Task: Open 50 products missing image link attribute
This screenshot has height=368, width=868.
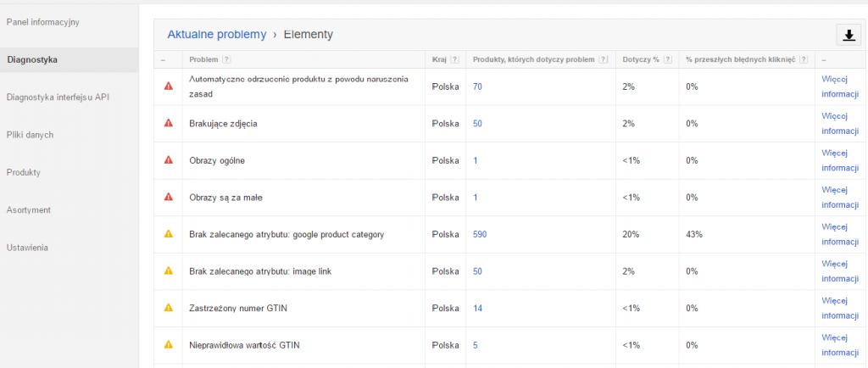Action: 477,271
